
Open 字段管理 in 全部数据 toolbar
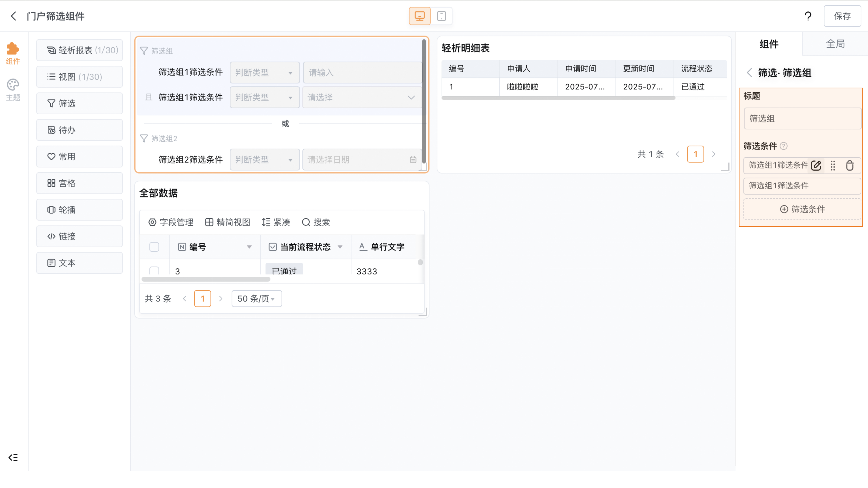point(171,222)
